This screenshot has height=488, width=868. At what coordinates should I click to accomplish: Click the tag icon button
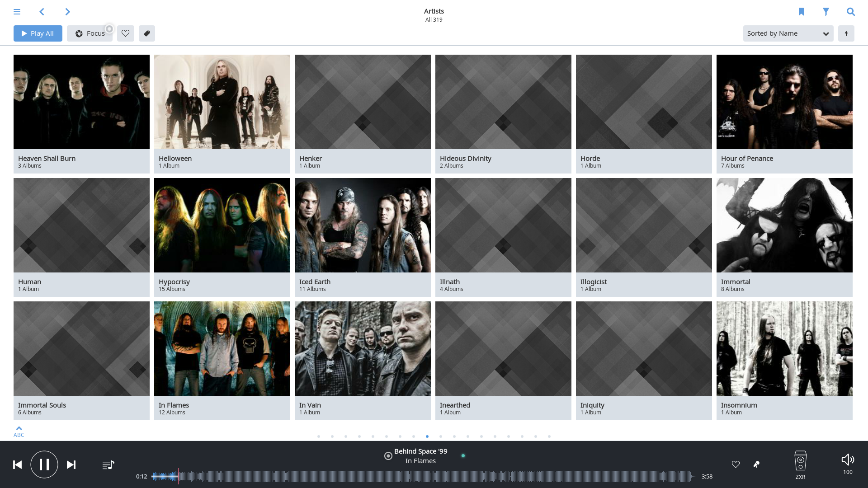pyautogui.click(x=147, y=33)
